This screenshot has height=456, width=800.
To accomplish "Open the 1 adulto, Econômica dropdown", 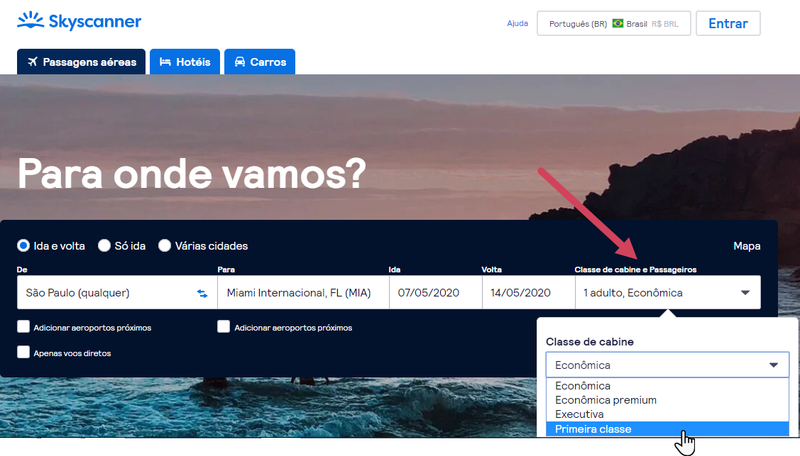I will pyautogui.click(x=668, y=293).
